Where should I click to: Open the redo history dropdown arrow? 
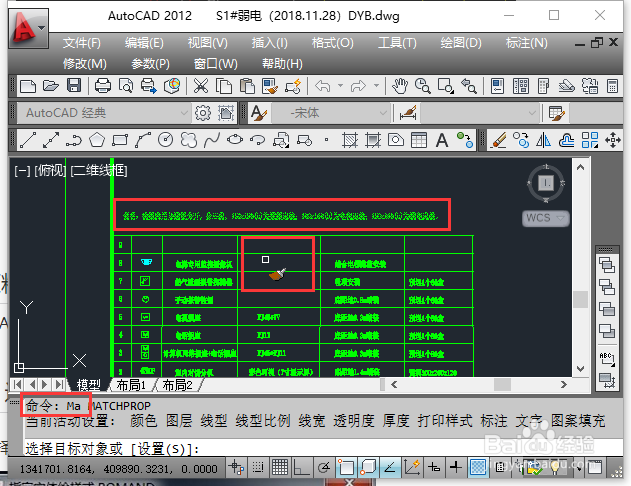376,86
